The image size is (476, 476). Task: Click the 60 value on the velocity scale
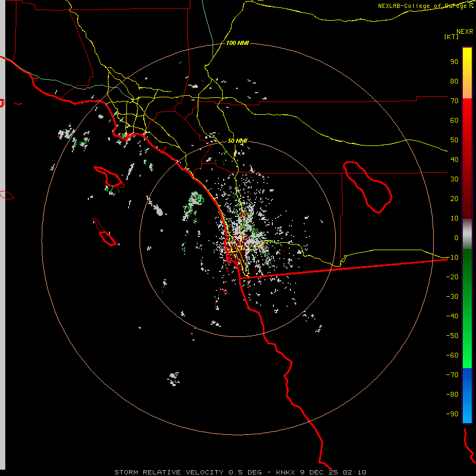pos(454,120)
